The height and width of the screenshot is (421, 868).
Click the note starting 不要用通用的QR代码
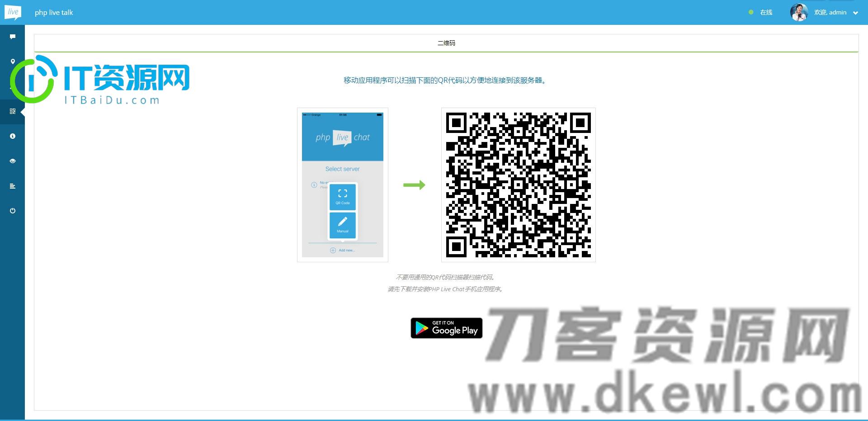[x=446, y=277]
